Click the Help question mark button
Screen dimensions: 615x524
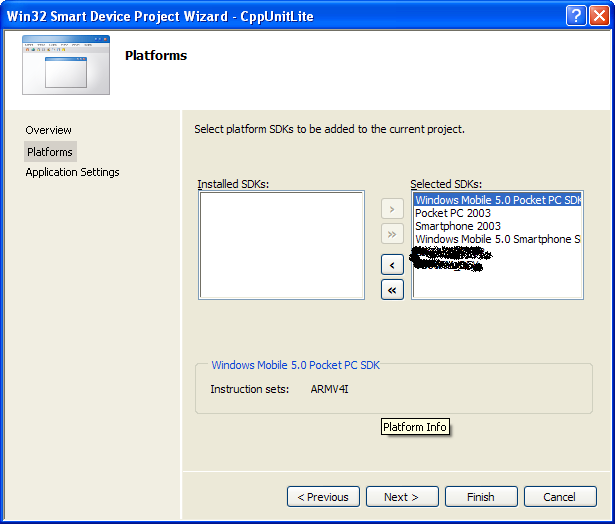point(576,16)
